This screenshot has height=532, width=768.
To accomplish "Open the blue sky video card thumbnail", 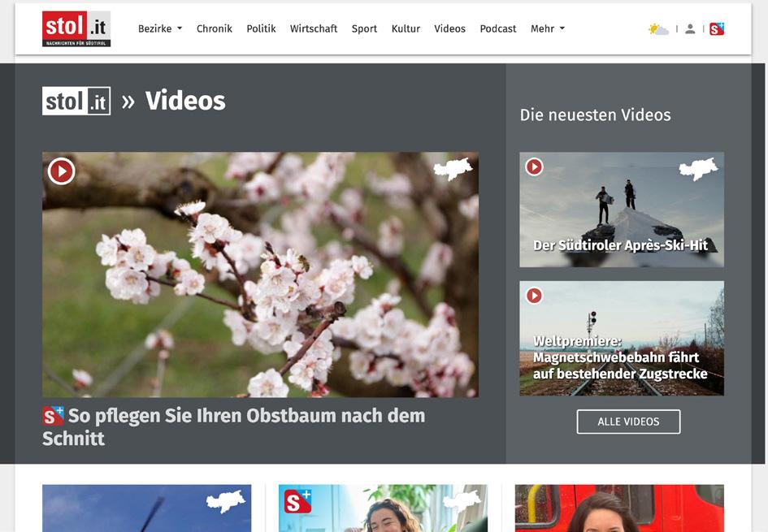I will pyautogui.click(x=146, y=508).
